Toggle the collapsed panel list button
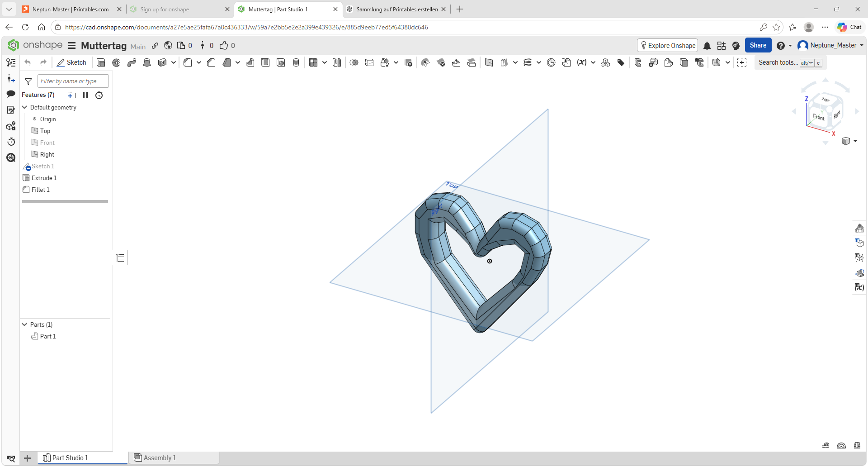This screenshot has height=467, width=868. tap(120, 258)
